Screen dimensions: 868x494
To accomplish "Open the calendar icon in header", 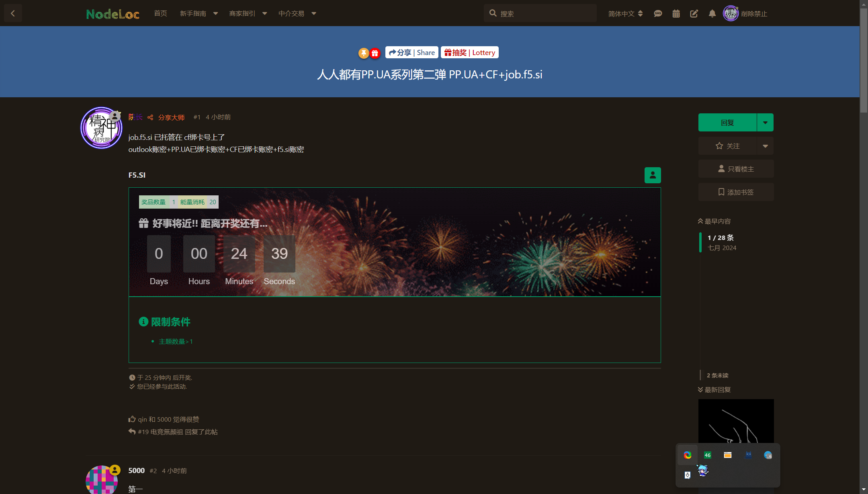I will point(676,14).
